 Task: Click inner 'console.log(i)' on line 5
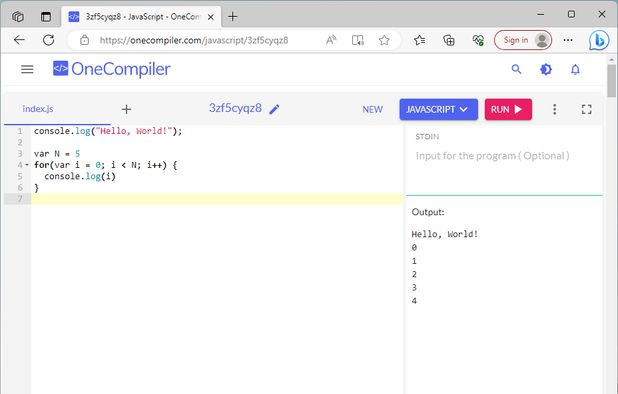80,176
